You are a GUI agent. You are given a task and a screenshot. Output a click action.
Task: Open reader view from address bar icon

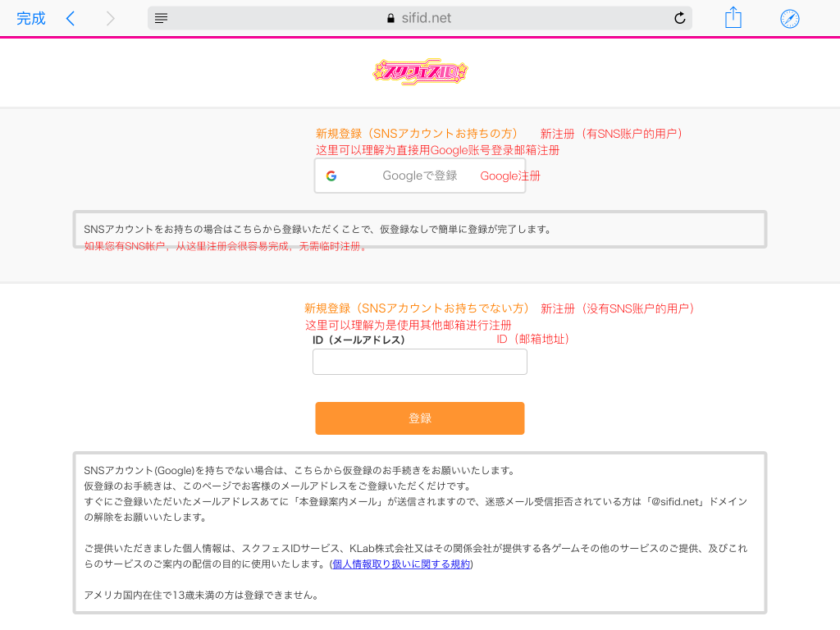click(x=162, y=18)
